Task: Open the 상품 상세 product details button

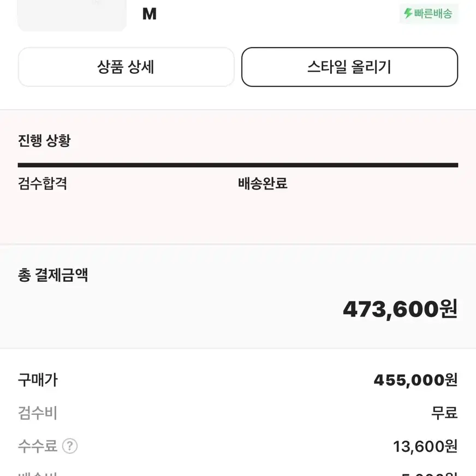Action: (x=126, y=67)
